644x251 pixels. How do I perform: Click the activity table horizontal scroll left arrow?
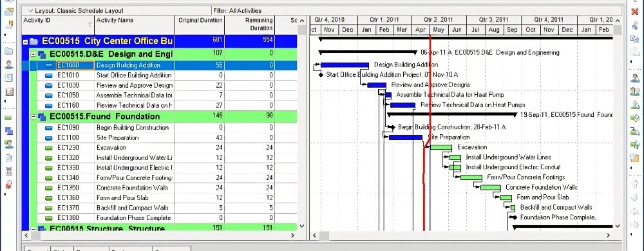[x=26, y=236]
